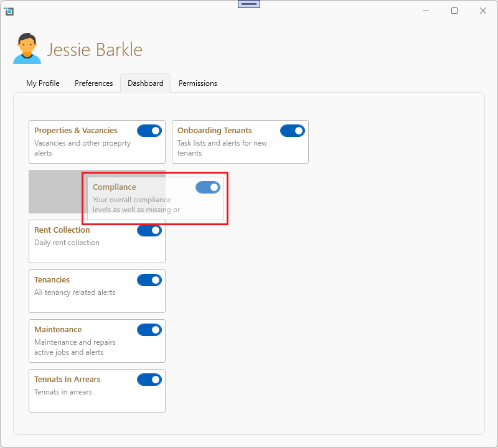Click 'All tenancy related alerts' description
The image size is (498, 448).
coord(75,292)
